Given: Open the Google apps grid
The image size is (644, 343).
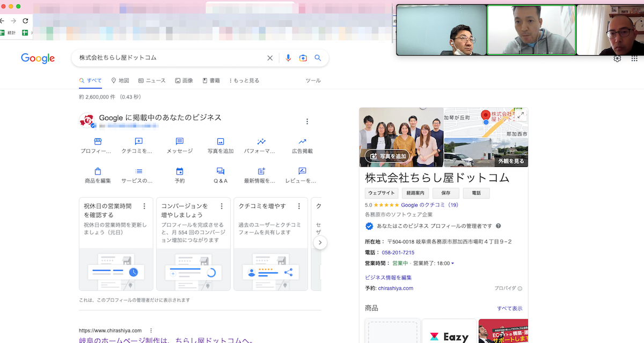Looking at the screenshot, I should pos(634,59).
